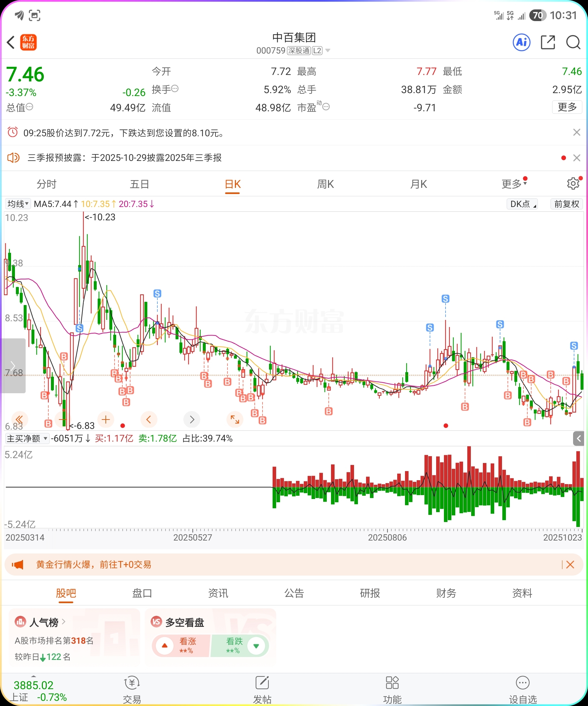The width and height of the screenshot is (588, 706).
Task: Add stock via 设自选 icon
Action: [523, 690]
